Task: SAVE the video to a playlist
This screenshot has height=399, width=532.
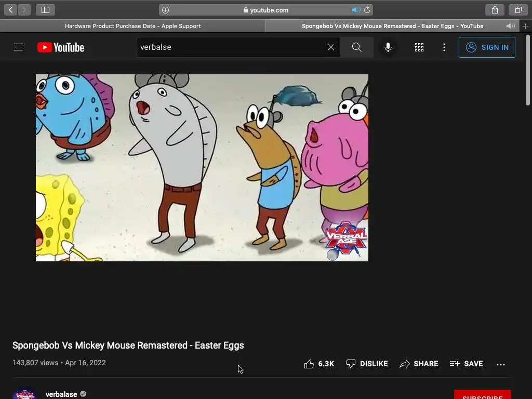Action: (x=466, y=364)
